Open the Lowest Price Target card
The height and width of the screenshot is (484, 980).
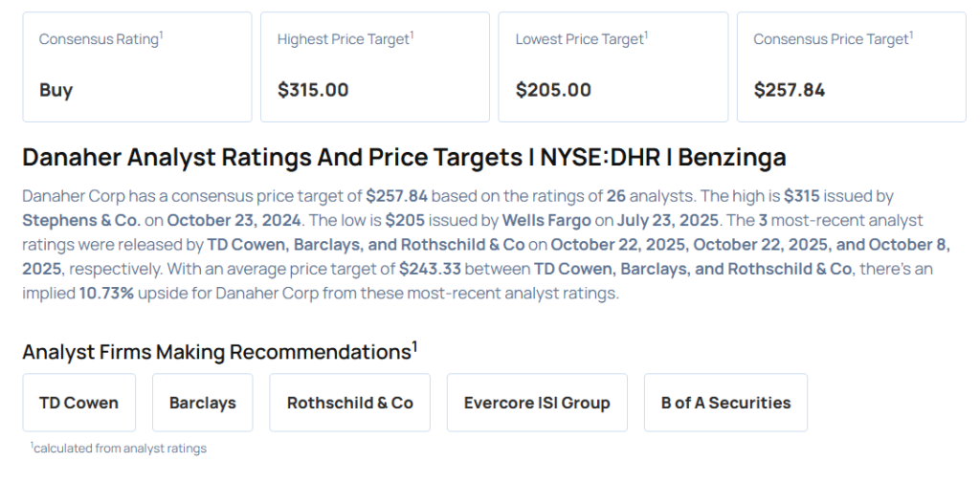[x=612, y=67]
